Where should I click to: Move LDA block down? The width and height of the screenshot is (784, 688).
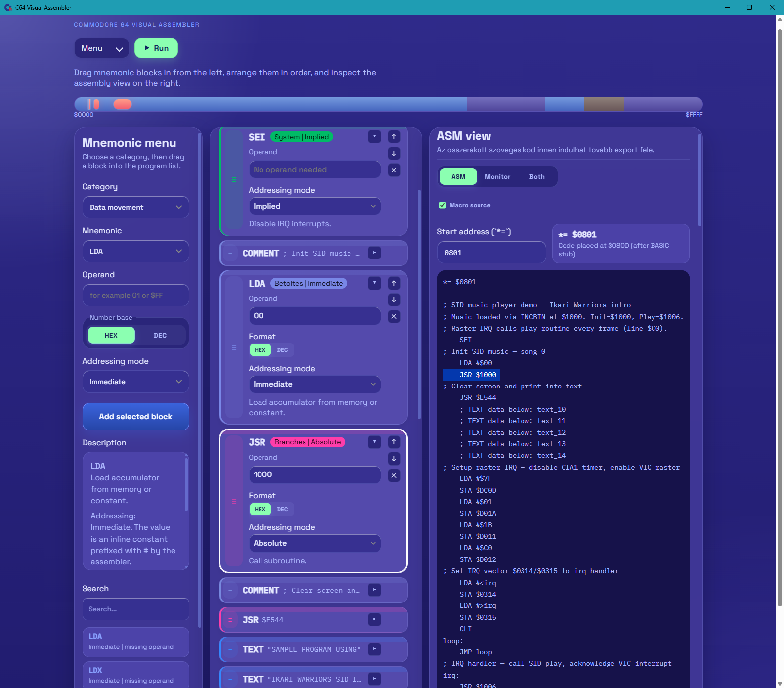point(394,300)
